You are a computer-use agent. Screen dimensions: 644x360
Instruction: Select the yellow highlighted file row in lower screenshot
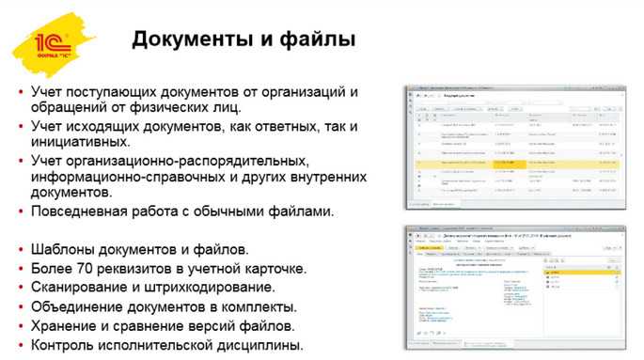tap(582, 273)
